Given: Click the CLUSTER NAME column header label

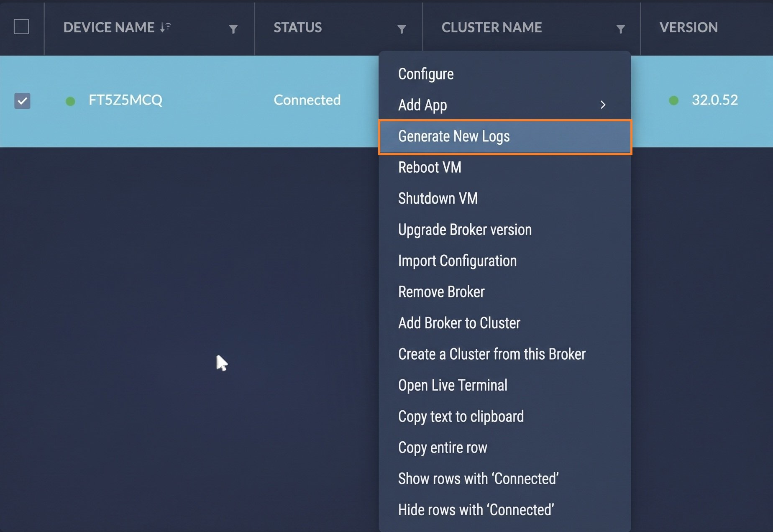Looking at the screenshot, I should click(491, 27).
